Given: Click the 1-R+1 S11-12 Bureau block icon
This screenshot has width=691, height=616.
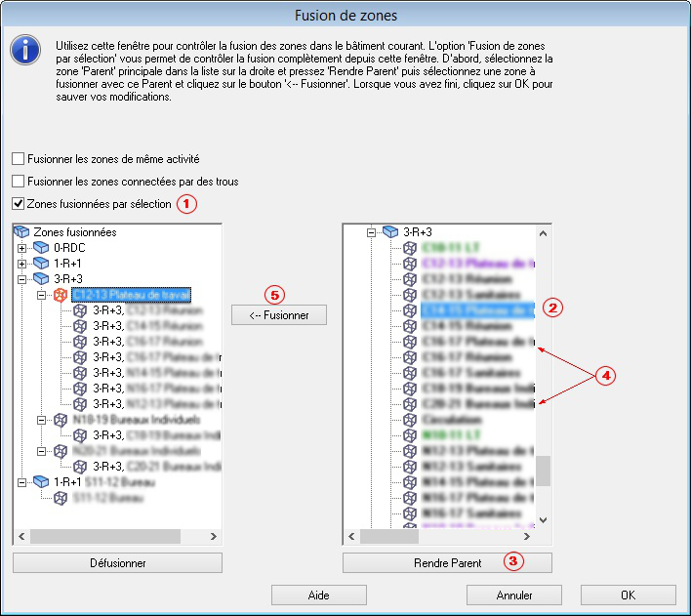Looking at the screenshot, I should 41,482.
